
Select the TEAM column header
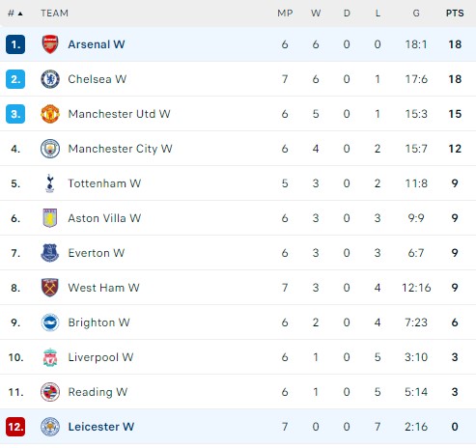(x=54, y=14)
